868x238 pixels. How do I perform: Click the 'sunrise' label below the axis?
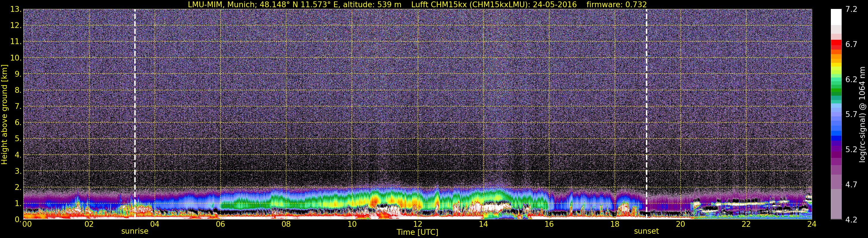(135, 231)
